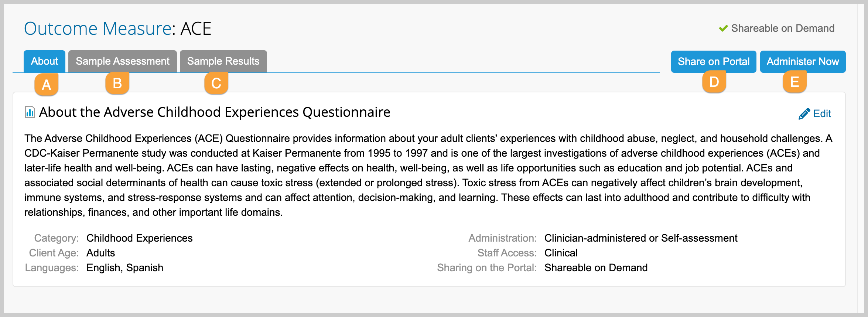Click the Shareable on Demand status label
This screenshot has height=317, width=868.
coord(783,28)
